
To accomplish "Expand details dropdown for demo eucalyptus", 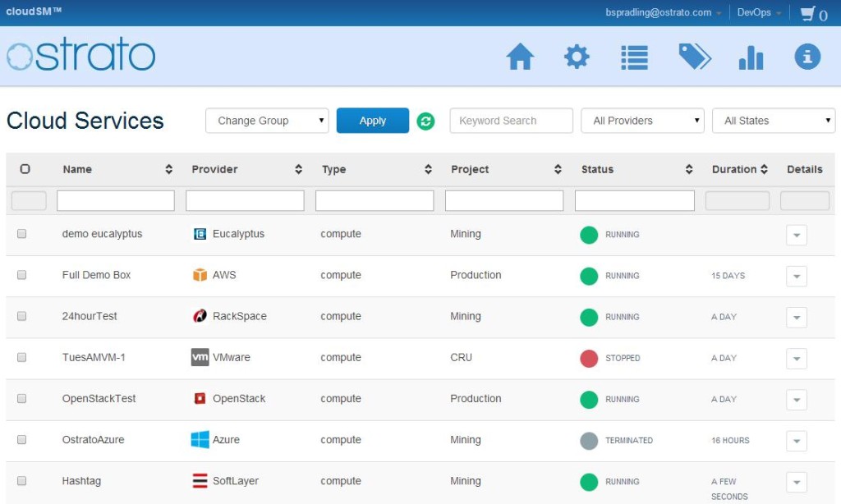I will (797, 235).
